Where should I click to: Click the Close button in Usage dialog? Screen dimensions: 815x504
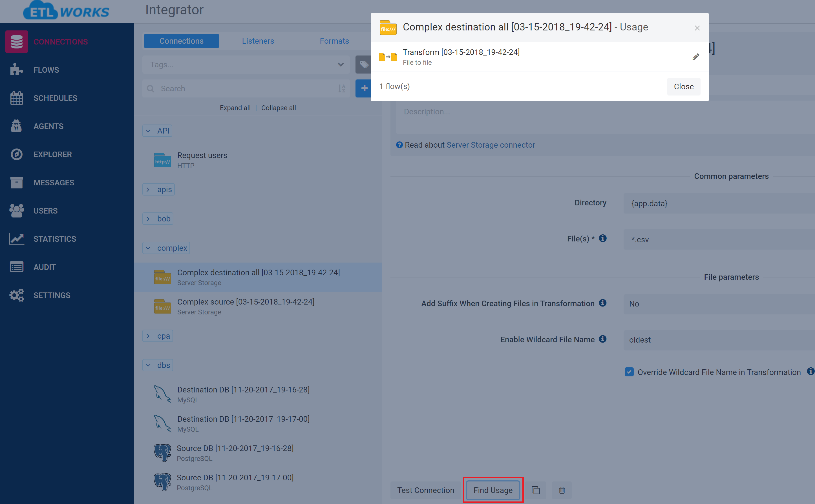[x=684, y=87]
